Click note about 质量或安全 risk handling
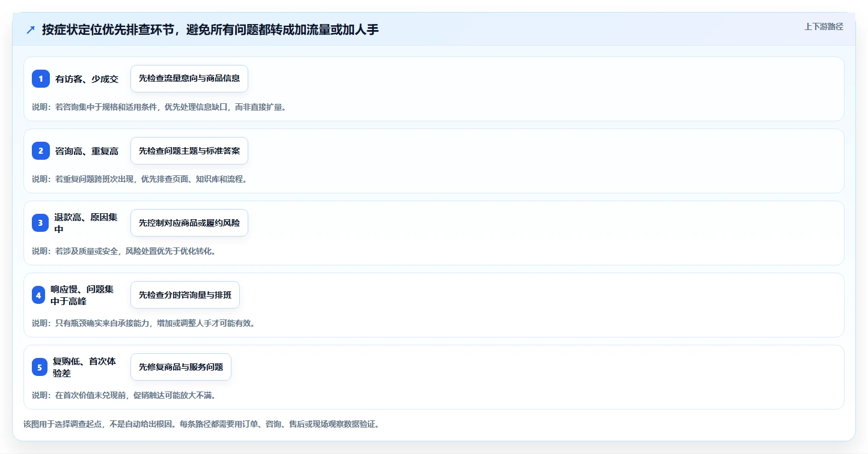This screenshot has width=868, height=454. (x=124, y=251)
